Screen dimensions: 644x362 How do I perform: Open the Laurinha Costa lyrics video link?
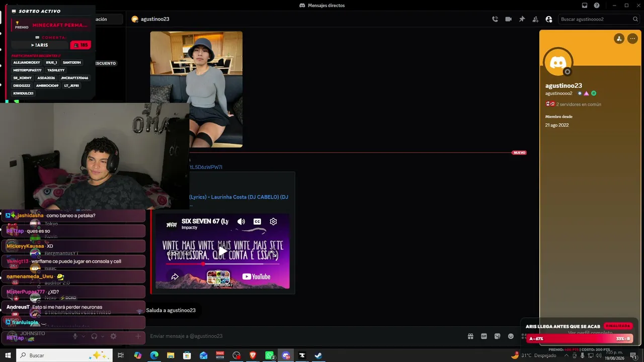click(x=239, y=197)
